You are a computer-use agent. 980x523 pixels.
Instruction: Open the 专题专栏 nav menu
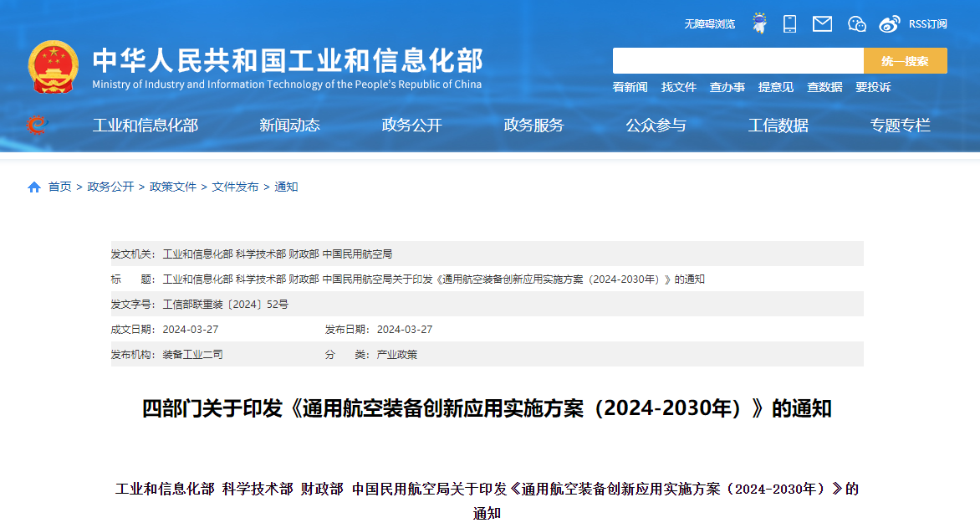point(901,126)
